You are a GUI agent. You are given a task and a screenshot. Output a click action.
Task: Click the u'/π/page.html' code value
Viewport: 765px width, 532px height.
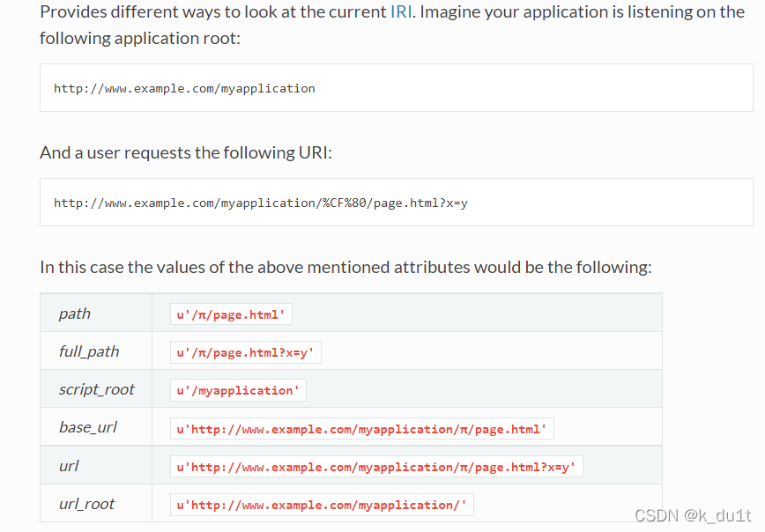pos(231,314)
